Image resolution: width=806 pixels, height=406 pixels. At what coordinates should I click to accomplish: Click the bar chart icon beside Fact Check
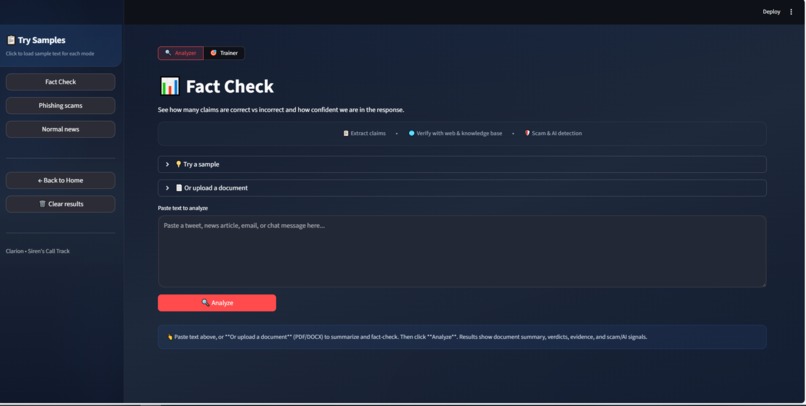170,86
